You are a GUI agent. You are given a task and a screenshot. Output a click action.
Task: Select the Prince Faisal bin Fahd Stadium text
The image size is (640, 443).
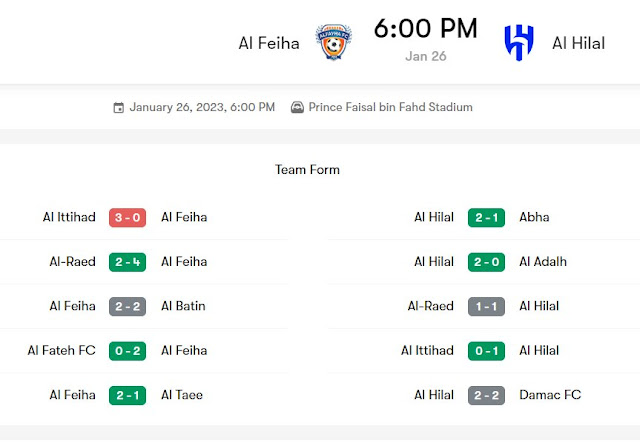coord(390,108)
